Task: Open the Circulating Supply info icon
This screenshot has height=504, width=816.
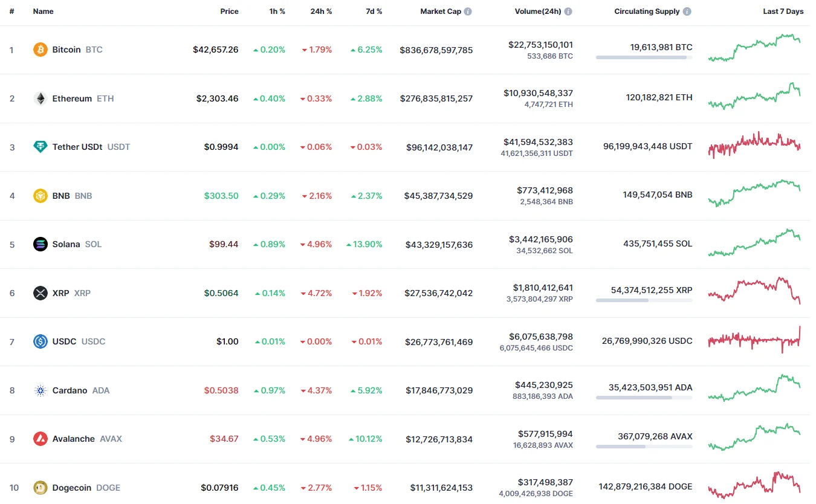Action: tap(687, 11)
